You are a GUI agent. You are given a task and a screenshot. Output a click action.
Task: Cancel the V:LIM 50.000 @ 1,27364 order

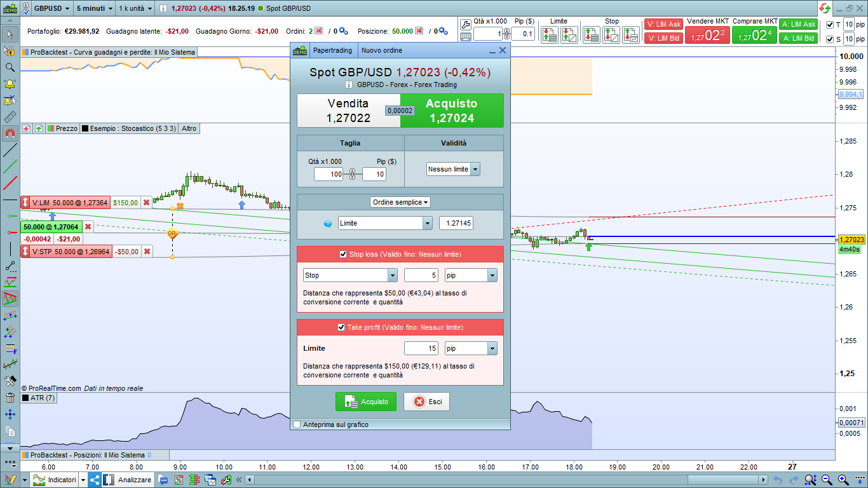pos(147,203)
